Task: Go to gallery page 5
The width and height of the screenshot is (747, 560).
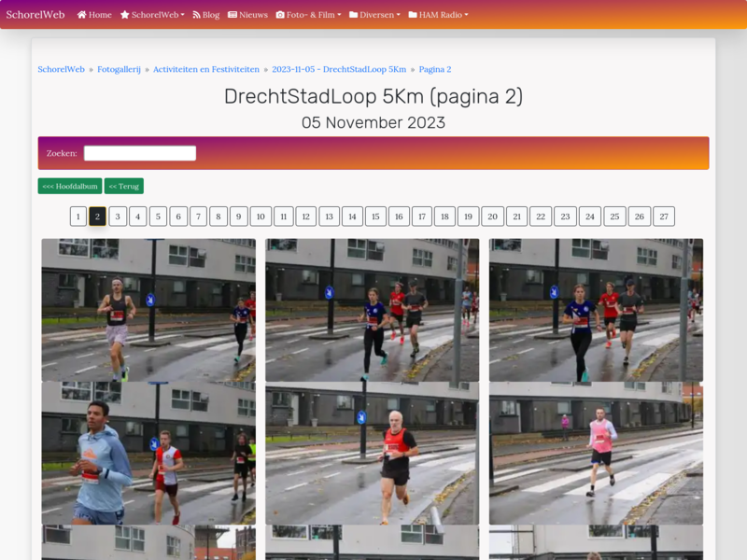Action: click(158, 217)
